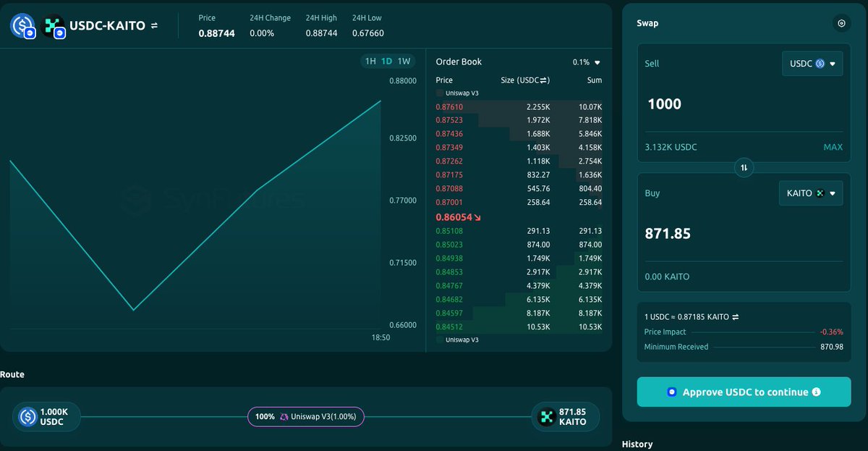This screenshot has height=451, width=868.
Task: Click info icon on the Approve USDC button
Action: tap(816, 392)
